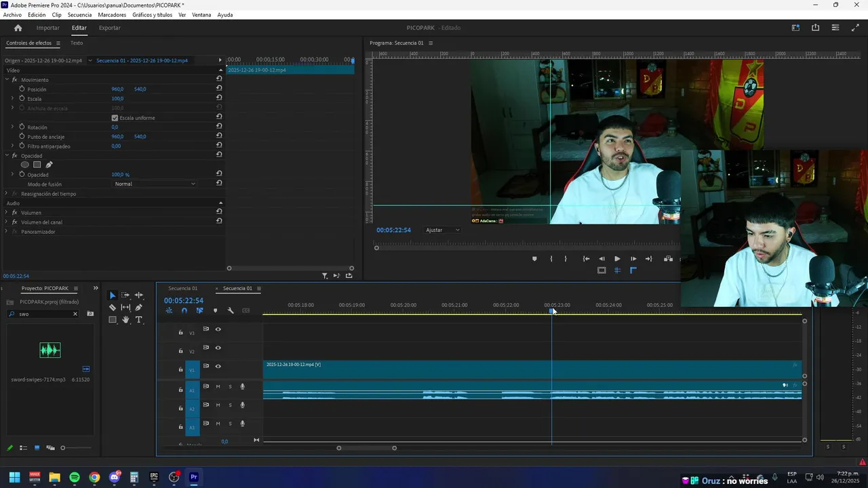Viewport: 868px width, 488px height.
Task: Step forward one frame
Action: coord(633,259)
